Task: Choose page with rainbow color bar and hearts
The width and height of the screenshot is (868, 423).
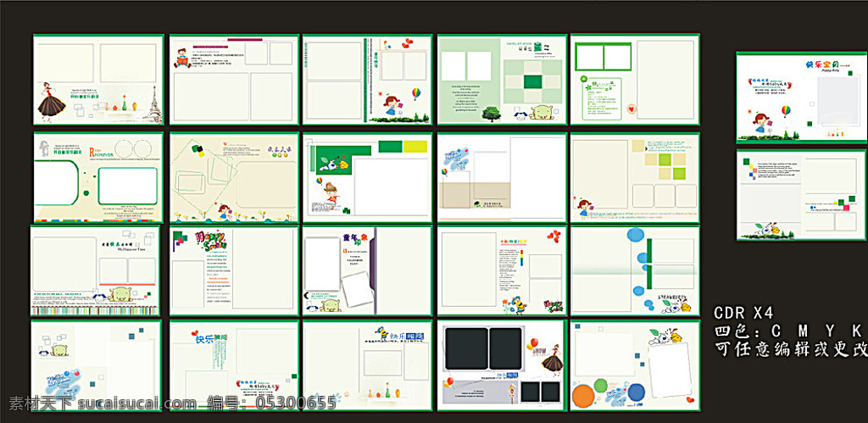Action: 502,270
